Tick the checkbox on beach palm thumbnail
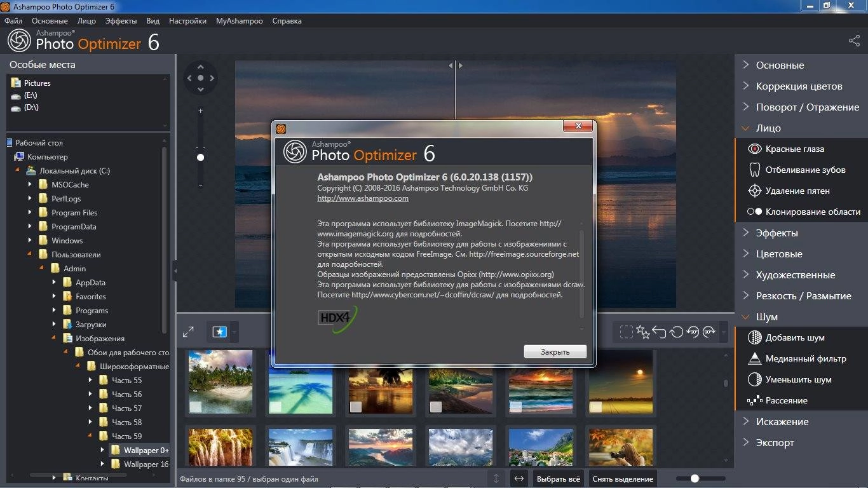This screenshot has height=488, width=868. [x=196, y=407]
